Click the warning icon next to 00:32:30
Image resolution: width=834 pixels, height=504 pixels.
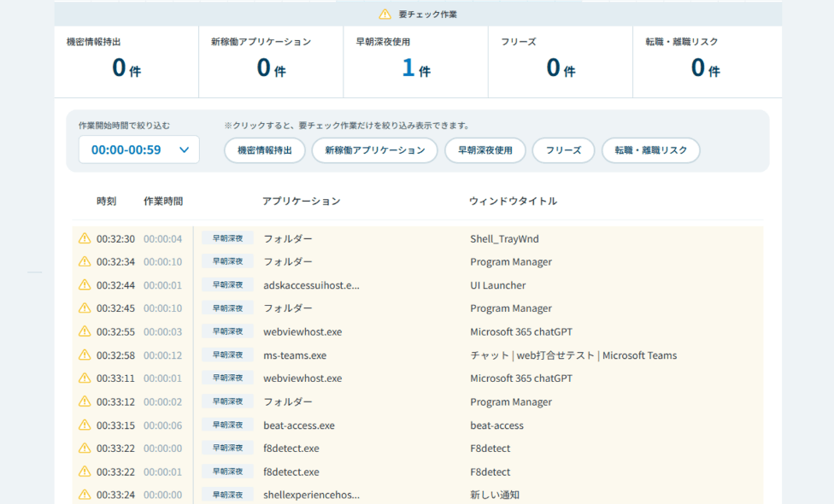pyautogui.click(x=84, y=238)
